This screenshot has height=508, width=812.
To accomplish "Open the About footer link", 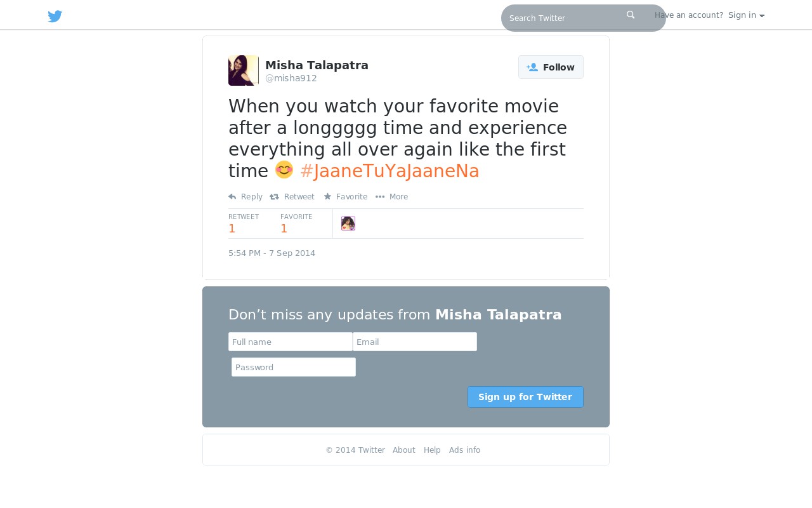I will tap(404, 450).
